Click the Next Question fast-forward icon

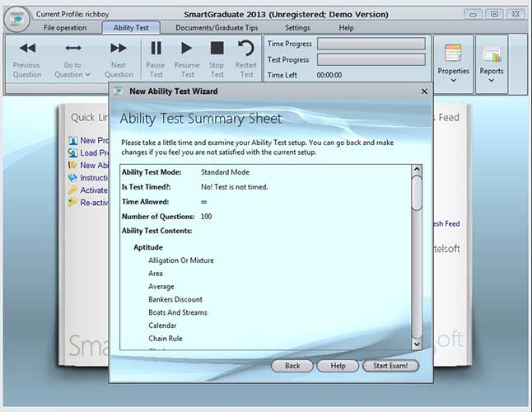point(119,48)
